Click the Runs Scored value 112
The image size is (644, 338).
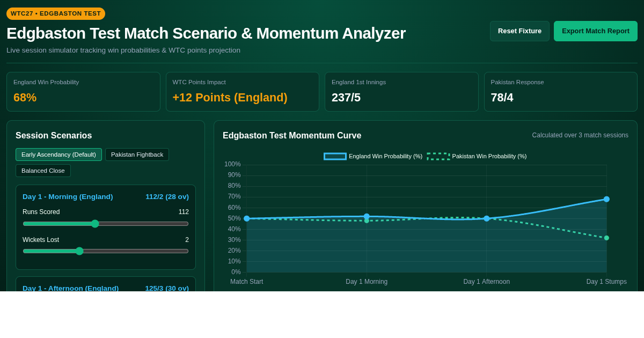(x=184, y=212)
